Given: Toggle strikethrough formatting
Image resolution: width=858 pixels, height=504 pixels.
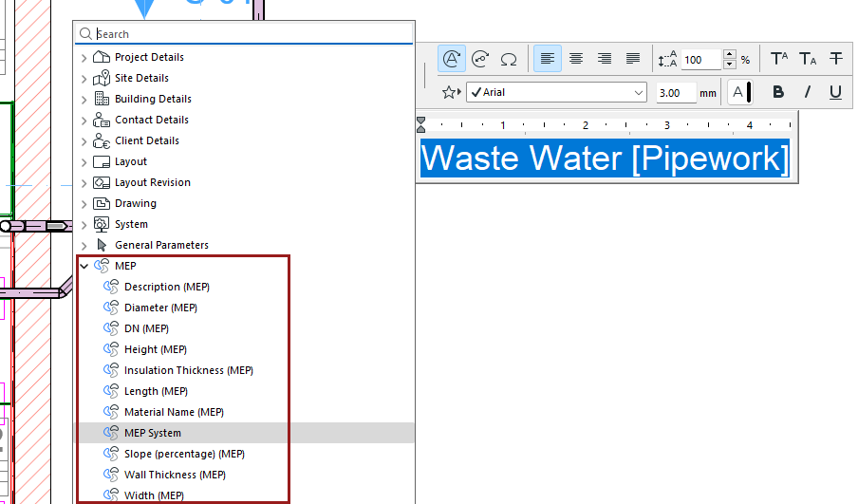Looking at the screenshot, I should (836, 59).
